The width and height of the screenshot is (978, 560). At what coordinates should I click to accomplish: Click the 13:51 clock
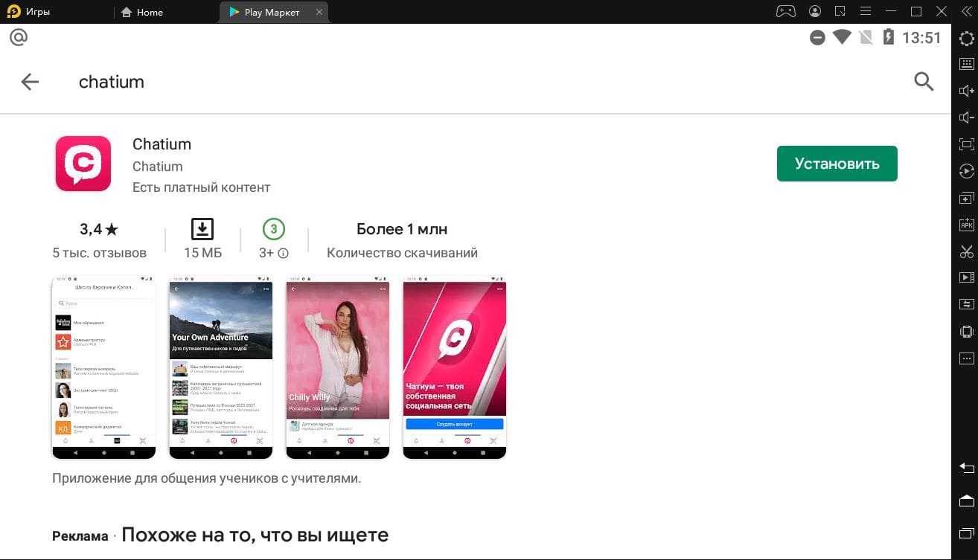921,37
